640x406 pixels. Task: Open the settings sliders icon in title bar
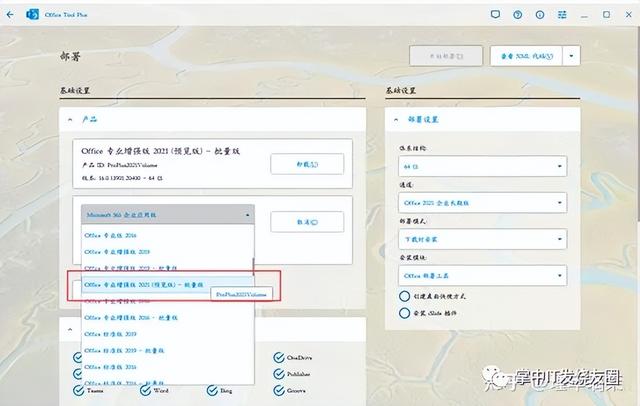tap(562, 15)
